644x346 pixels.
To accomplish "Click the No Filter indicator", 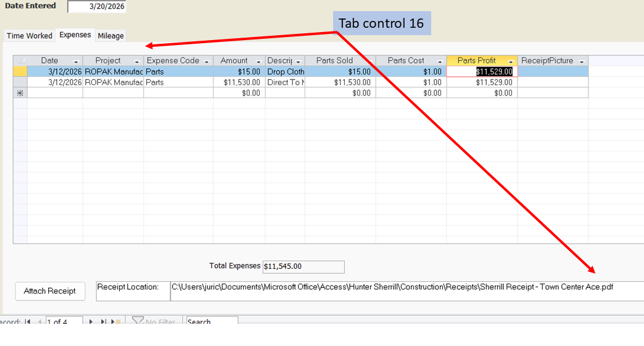I will point(154,321).
